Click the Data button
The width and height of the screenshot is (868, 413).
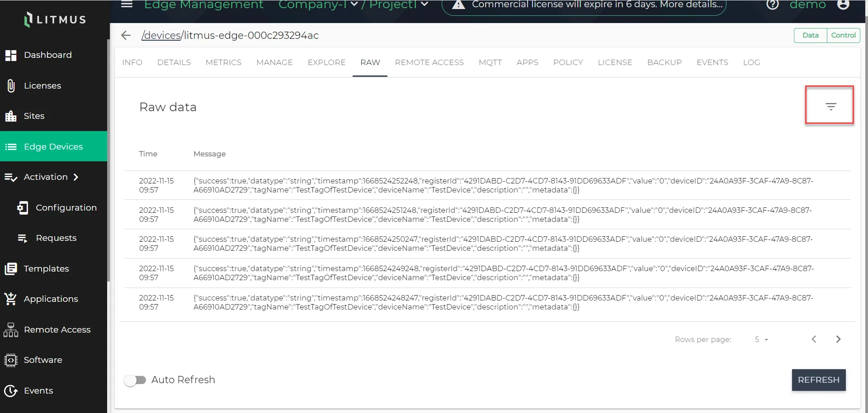[810, 35]
